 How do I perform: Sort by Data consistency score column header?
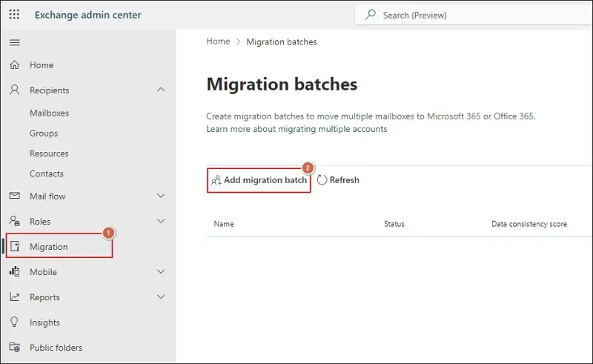[529, 224]
